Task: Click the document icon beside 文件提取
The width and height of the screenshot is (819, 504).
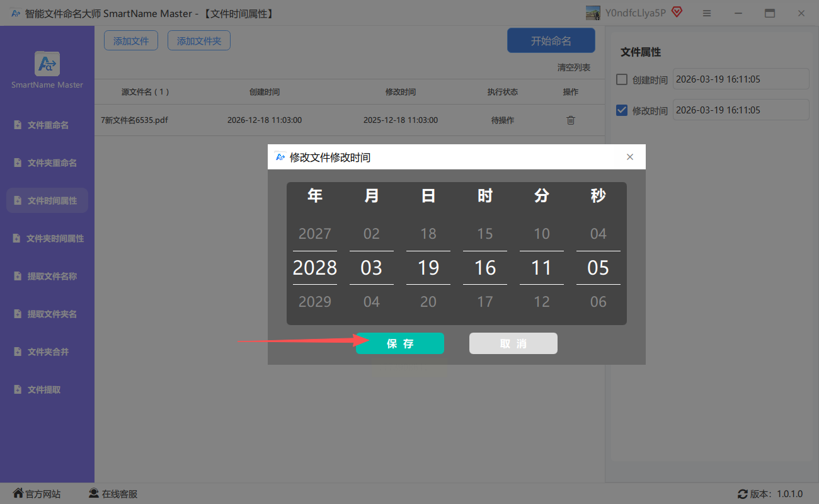Action: [x=18, y=389]
